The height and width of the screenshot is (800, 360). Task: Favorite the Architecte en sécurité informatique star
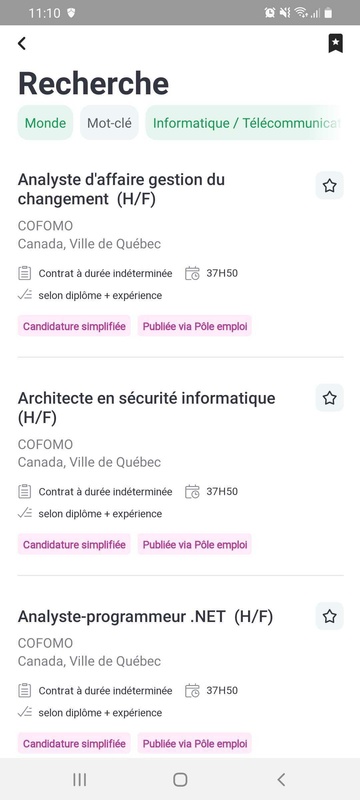[x=329, y=398]
